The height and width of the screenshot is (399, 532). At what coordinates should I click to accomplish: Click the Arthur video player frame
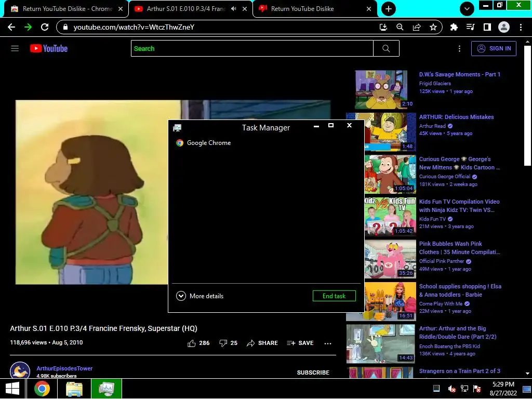pyautogui.click(x=91, y=192)
